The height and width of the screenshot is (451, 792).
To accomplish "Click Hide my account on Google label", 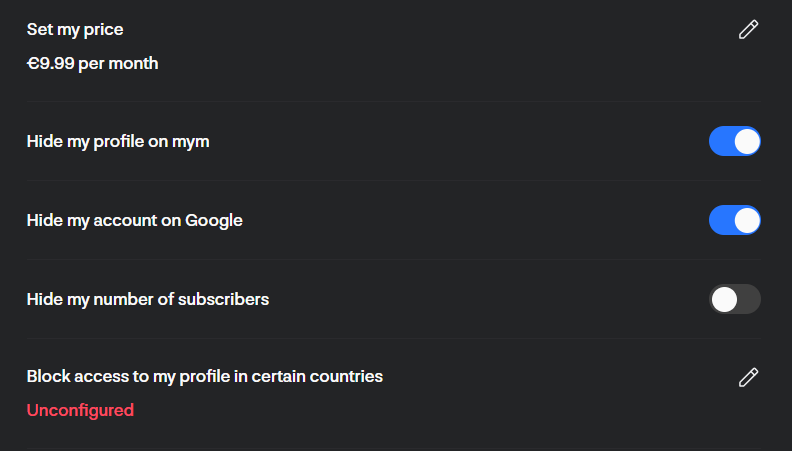I will (x=134, y=221).
